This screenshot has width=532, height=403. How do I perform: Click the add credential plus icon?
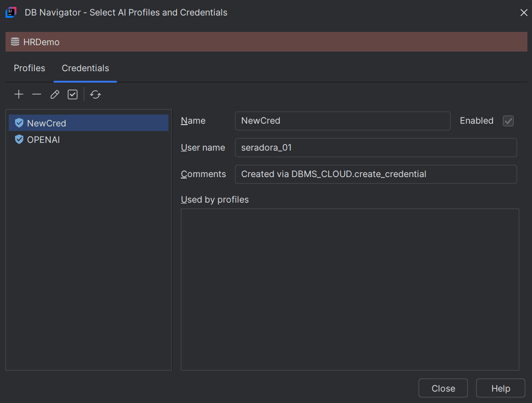pos(19,94)
